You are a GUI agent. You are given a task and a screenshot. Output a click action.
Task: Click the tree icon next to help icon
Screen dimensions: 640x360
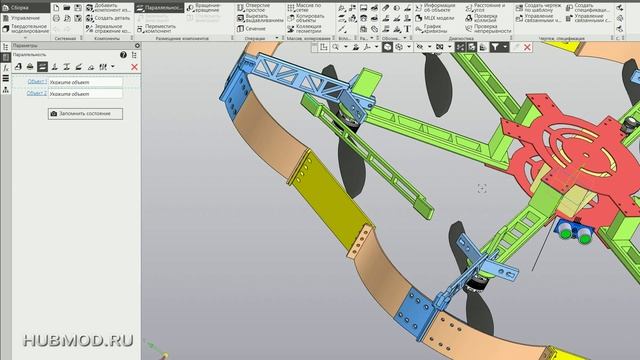134,55
